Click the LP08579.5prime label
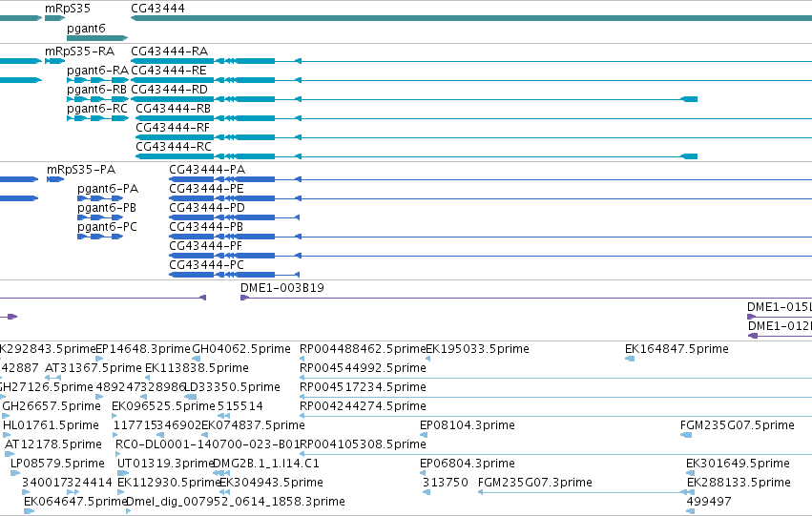The image size is (812, 516). click(x=57, y=464)
